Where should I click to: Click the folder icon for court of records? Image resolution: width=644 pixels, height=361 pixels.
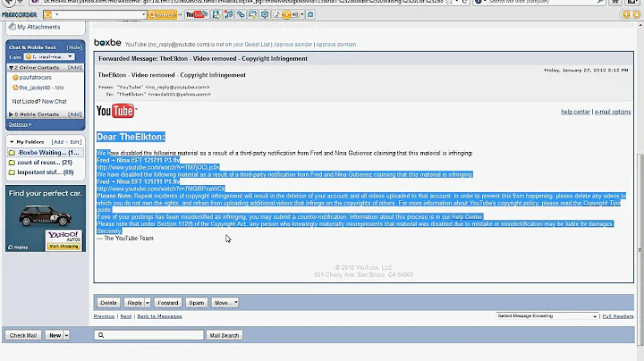(x=12, y=163)
